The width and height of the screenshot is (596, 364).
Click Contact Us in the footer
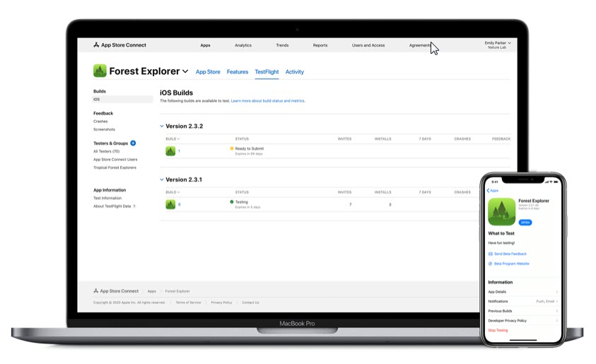pyautogui.click(x=250, y=303)
